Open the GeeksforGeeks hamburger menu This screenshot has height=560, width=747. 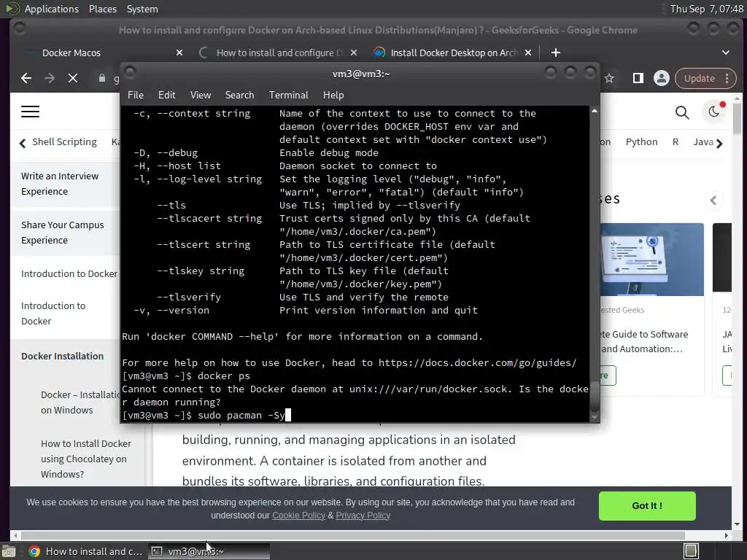[30, 112]
